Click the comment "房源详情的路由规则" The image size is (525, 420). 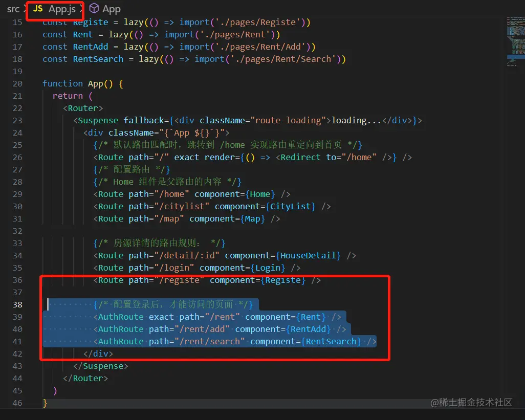(x=159, y=244)
